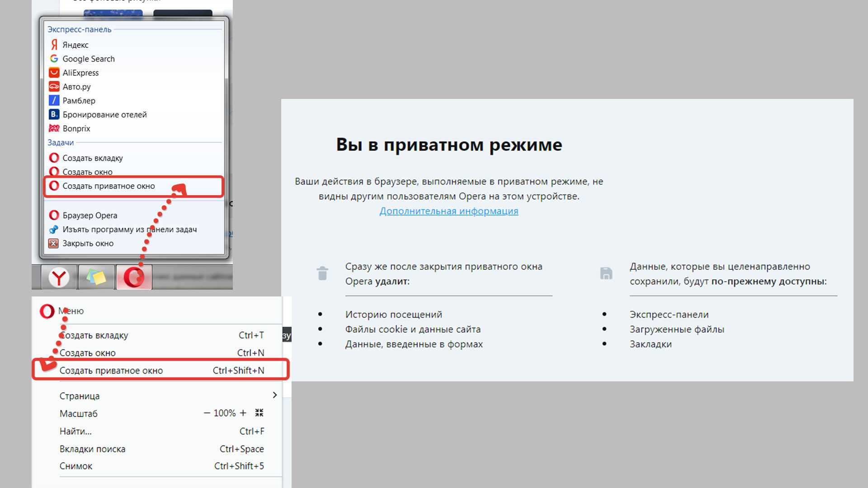Select Найти menu item in Opera menu

click(x=75, y=431)
